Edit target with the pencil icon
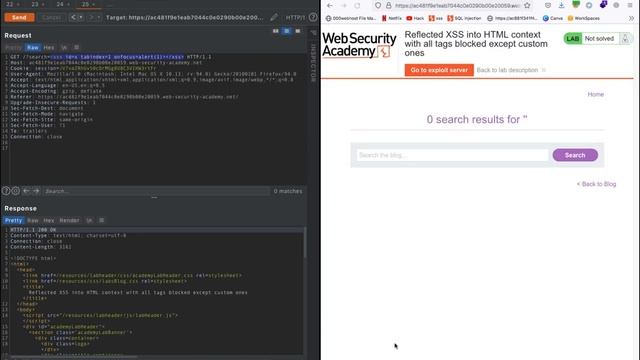This screenshot has width=640, height=360. (x=274, y=17)
